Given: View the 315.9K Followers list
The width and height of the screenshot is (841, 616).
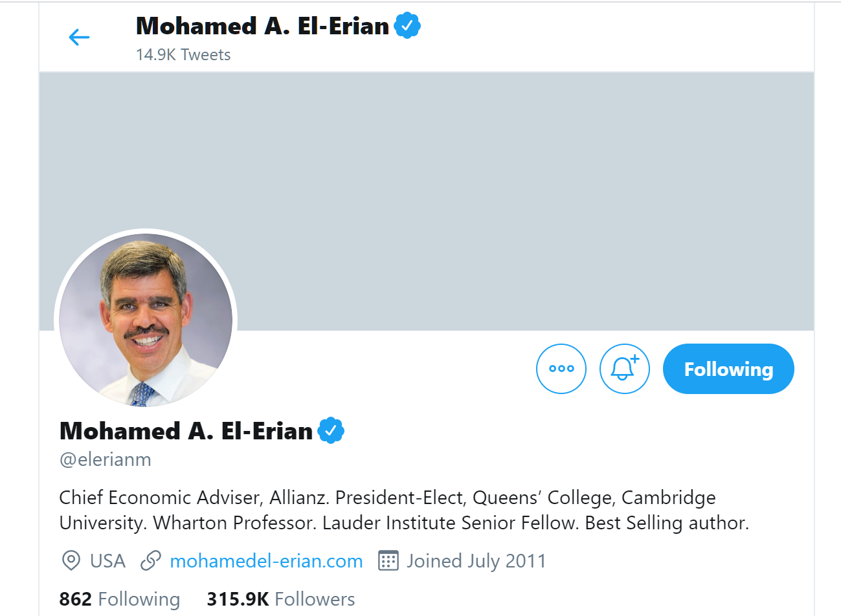Looking at the screenshot, I should [x=280, y=599].
